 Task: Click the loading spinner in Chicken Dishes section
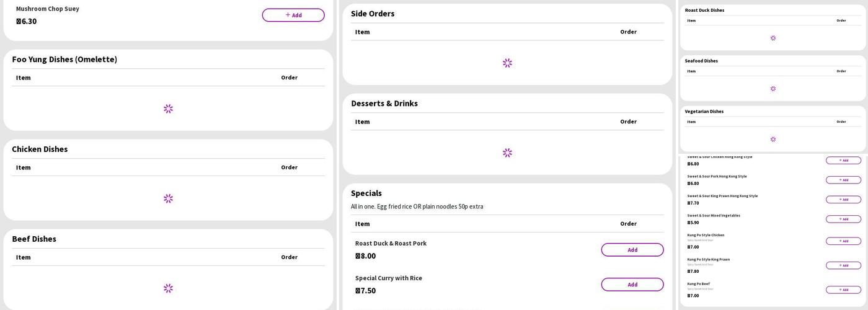[168, 199]
